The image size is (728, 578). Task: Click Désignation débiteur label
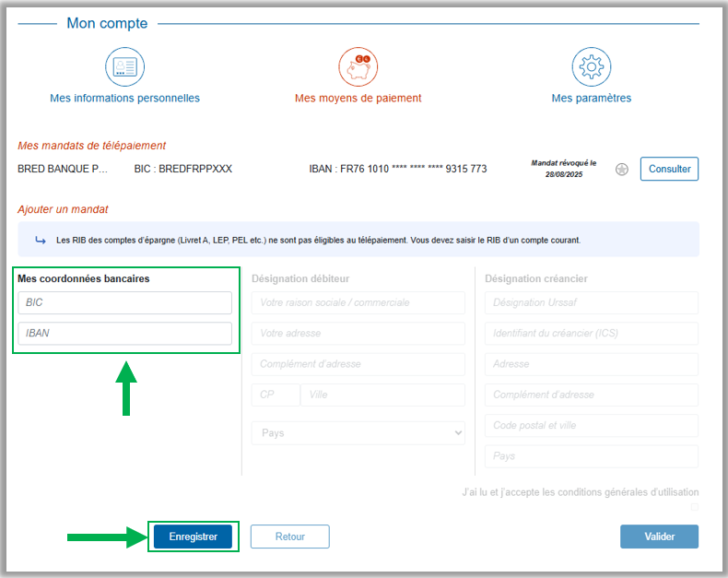300,278
